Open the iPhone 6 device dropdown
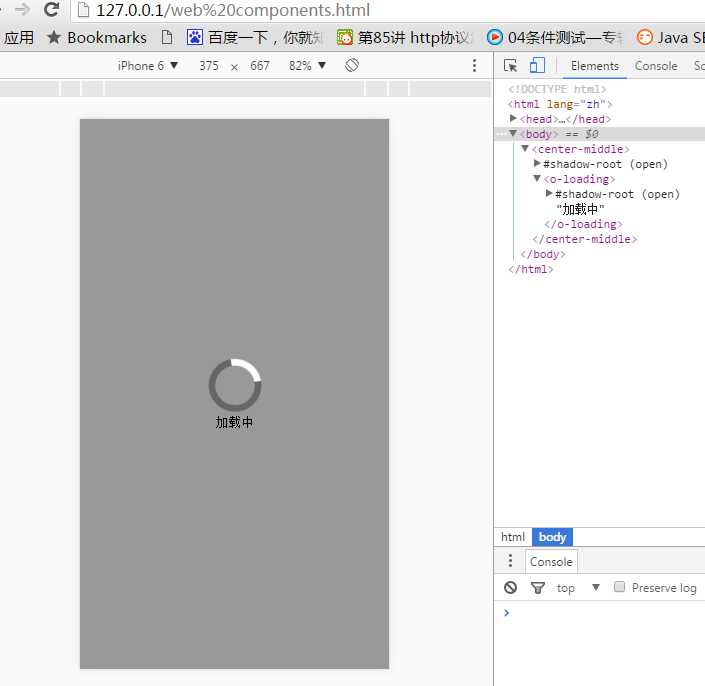This screenshot has width=705, height=686. coord(148,66)
